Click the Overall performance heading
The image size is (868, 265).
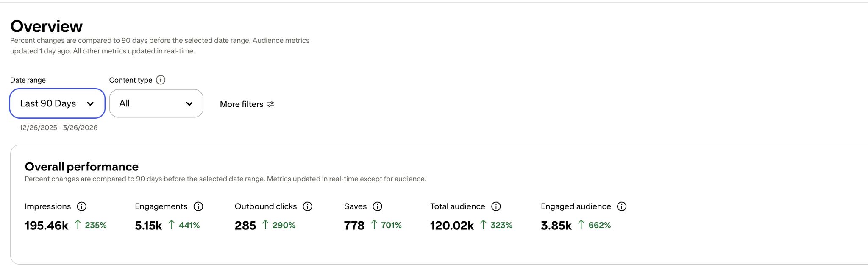tap(81, 167)
